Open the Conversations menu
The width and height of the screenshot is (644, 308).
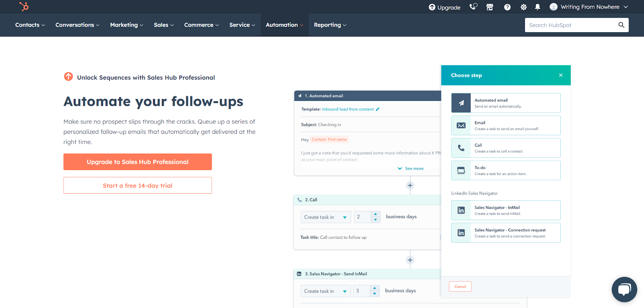(77, 25)
